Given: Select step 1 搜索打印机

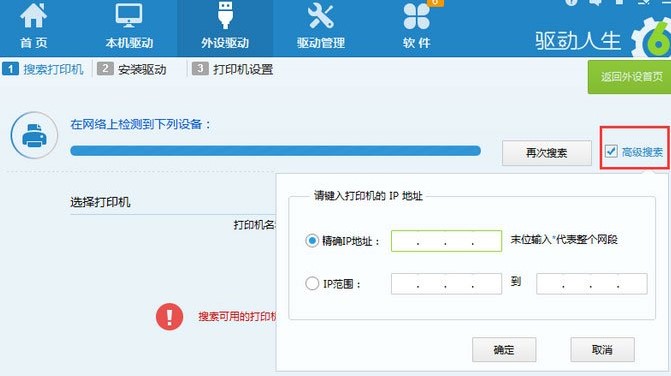Looking at the screenshot, I should [43, 69].
